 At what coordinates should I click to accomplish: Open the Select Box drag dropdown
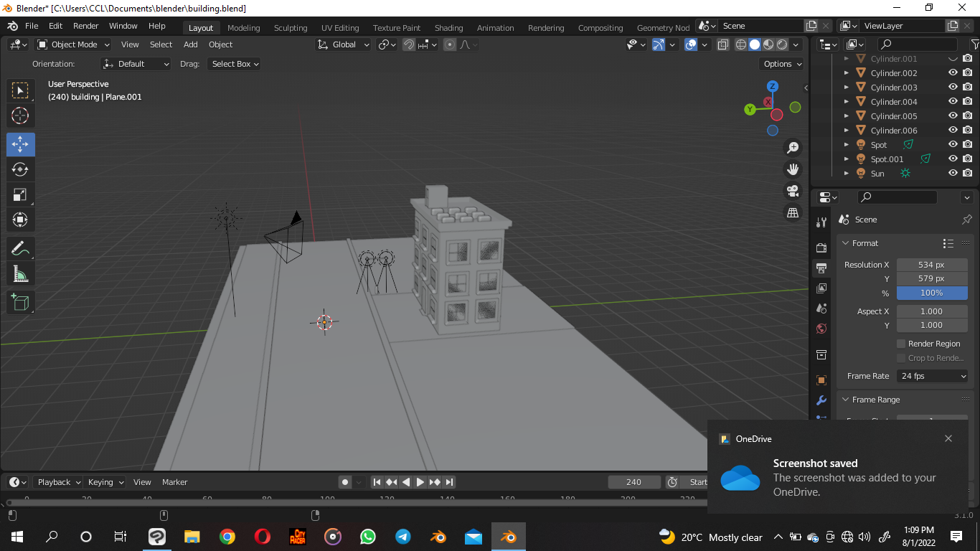234,64
